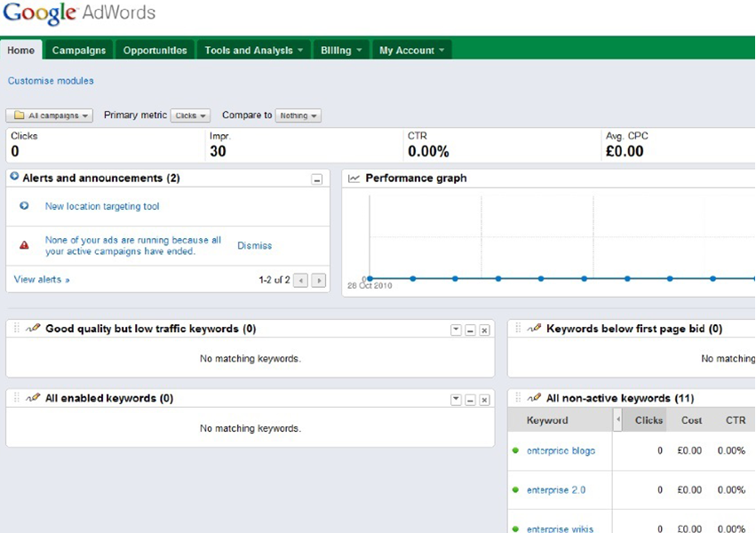Click pencil icon of All non-active keywords module
The image size is (756, 533).
534,398
